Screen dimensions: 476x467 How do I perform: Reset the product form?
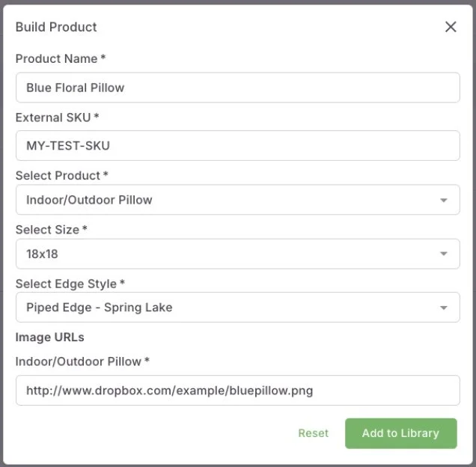tap(313, 433)
